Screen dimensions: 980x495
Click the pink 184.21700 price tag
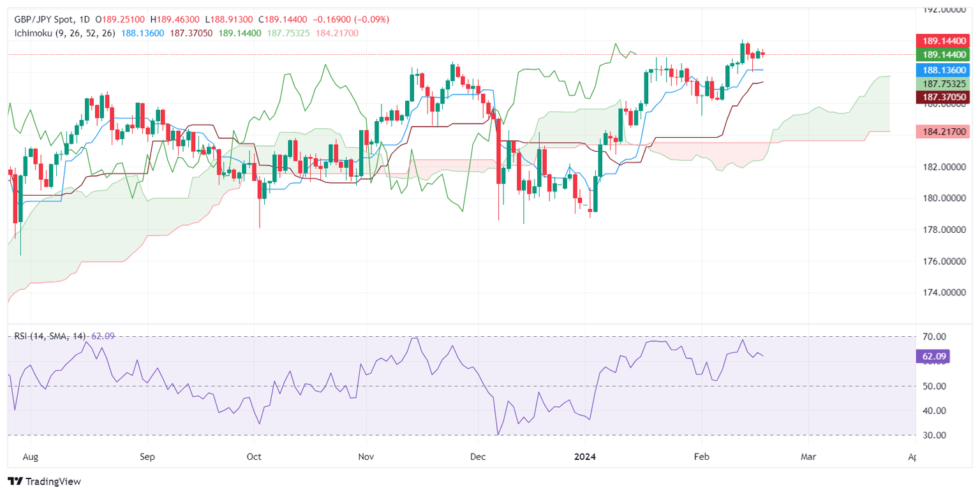click(x=942, y=132)
